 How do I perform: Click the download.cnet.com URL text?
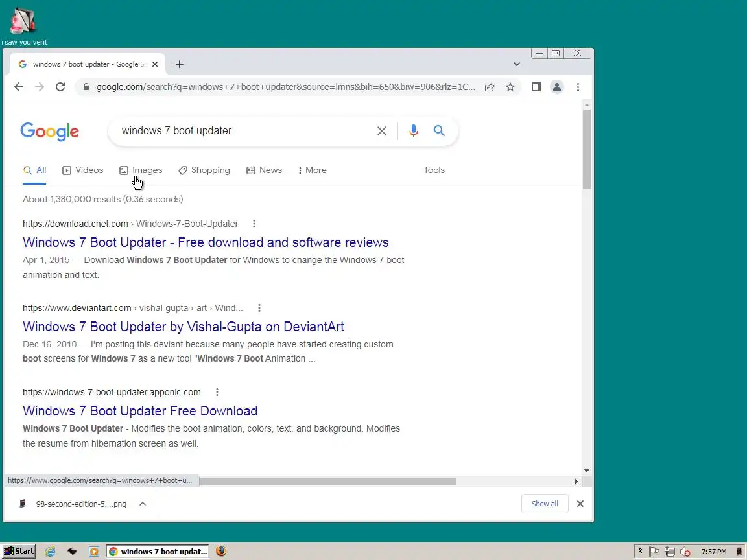pos(75,224)
